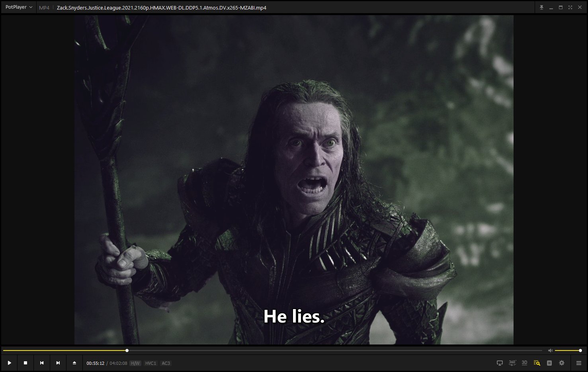Screen dimensions: 588x372
Task: Pin the window always on top
Action: click(541, 8)
